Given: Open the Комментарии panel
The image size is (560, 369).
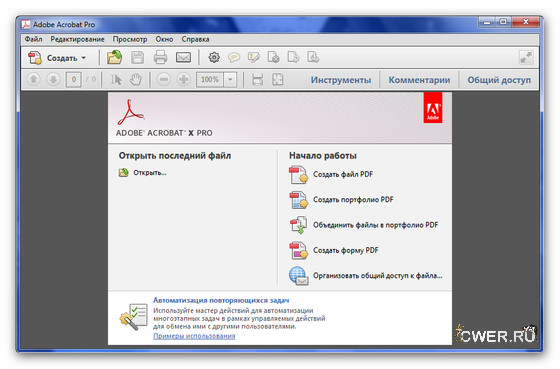Looking at the screenshot, I should (x=419, y=80).
